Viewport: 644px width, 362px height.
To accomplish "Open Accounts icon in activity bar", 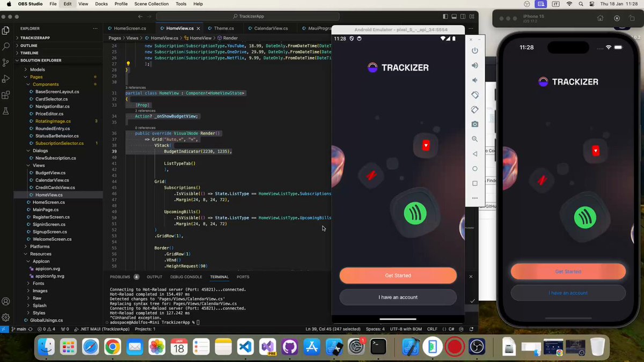I will click(6, 301).
